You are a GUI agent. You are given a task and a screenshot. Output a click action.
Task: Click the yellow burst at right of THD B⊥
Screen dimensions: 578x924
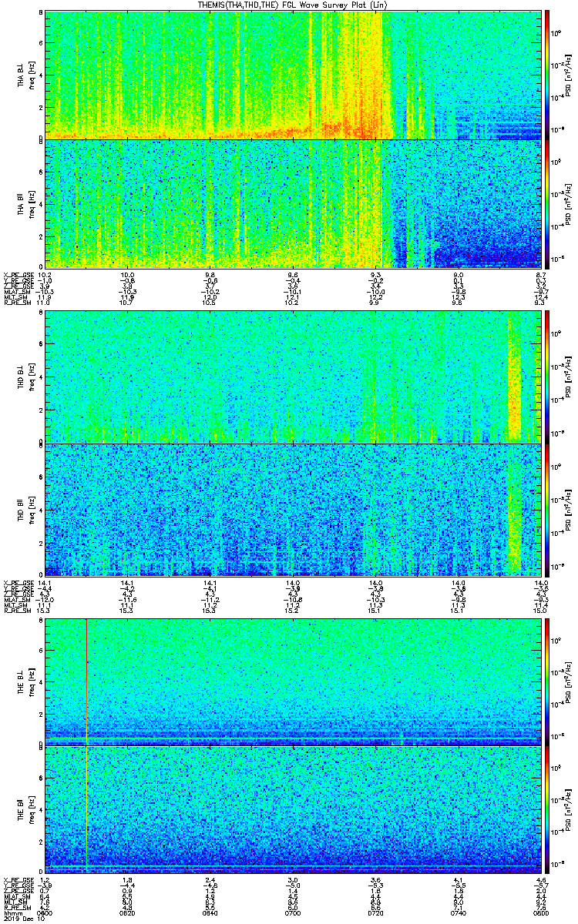515,377
